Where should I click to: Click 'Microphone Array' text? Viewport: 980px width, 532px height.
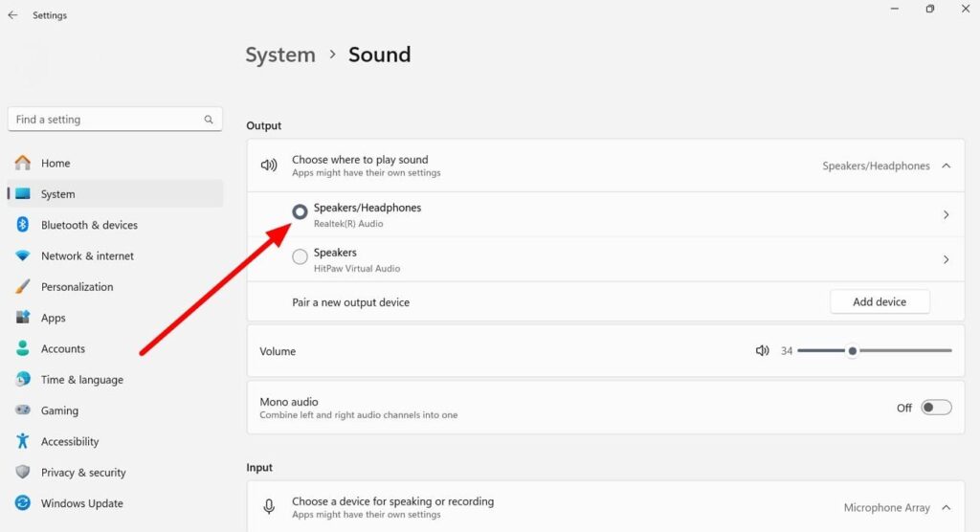click(887, 508)
